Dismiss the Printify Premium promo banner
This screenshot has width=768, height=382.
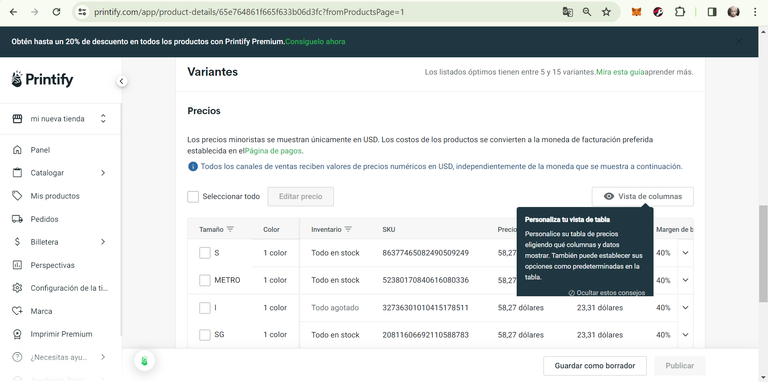point(739,42)
